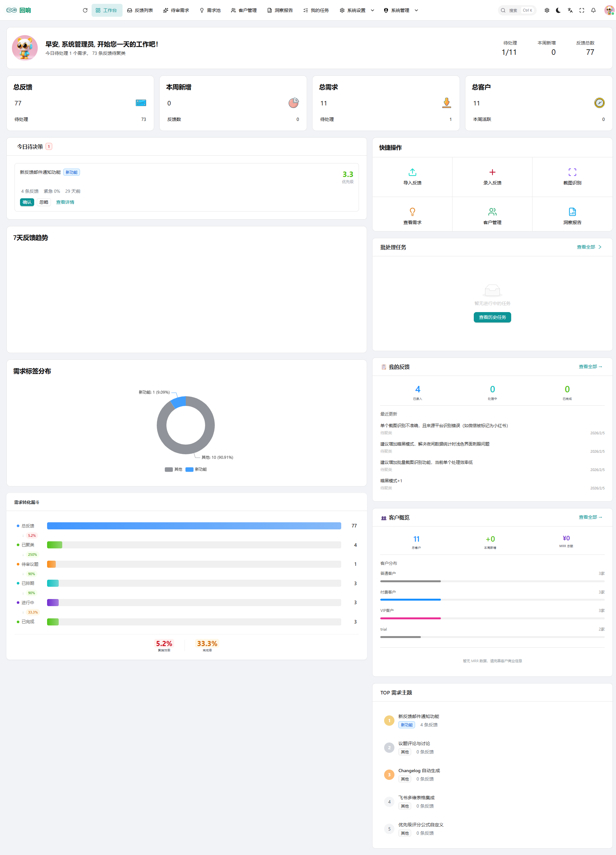Click the 总客户 clock icon
Image resolution: width=616 pixels, height=855 pixels.
(600, 103)
